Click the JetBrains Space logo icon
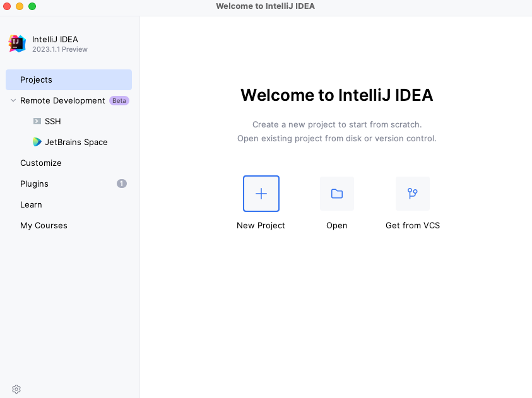The image size is (532, 398). coord(37,142)
